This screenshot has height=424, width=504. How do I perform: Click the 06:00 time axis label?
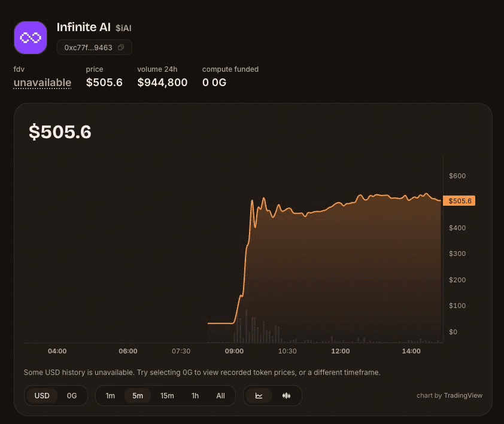click(x=128, y=351)
